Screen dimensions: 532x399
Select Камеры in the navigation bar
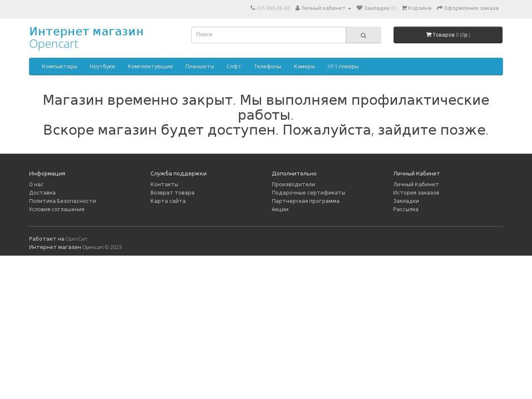[304, 66]
